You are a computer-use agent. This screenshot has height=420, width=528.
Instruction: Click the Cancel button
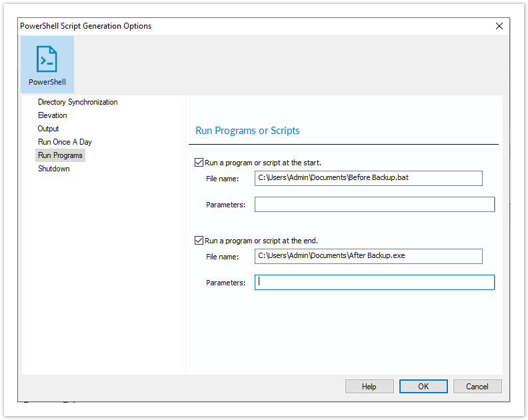click(x=477, y=386)
